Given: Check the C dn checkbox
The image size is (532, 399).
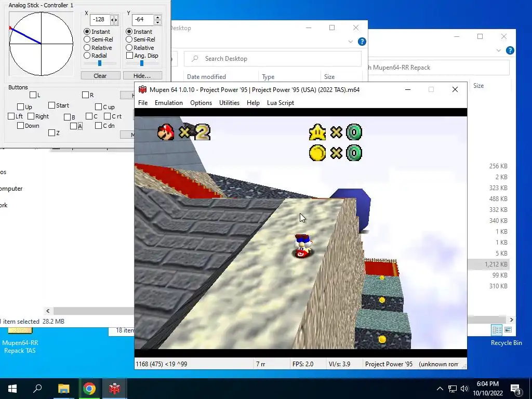Looking at the screenshot, I should (98, 126).
